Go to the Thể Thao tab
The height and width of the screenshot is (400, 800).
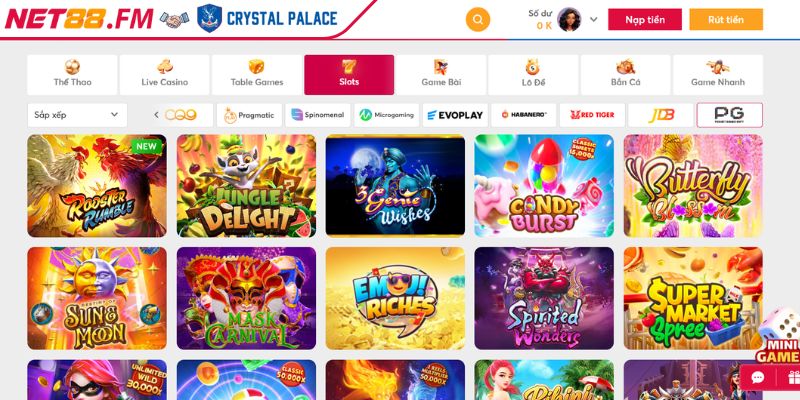point(72,74)
